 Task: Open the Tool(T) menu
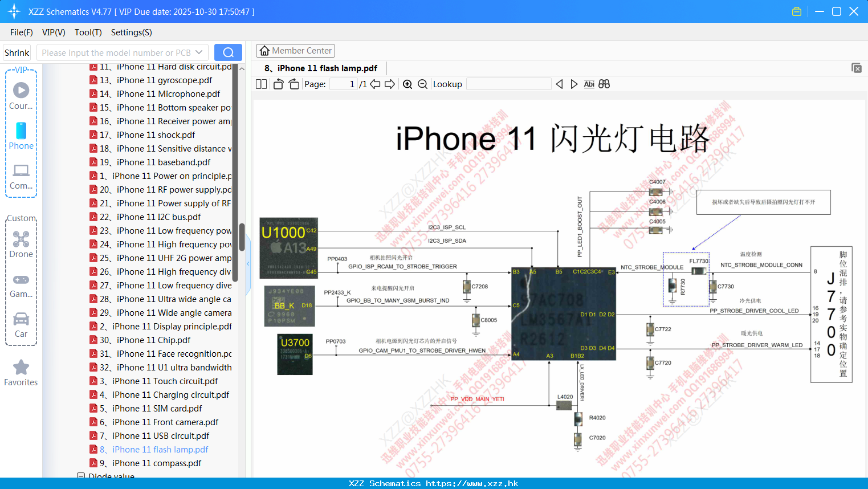click(88, 32)
